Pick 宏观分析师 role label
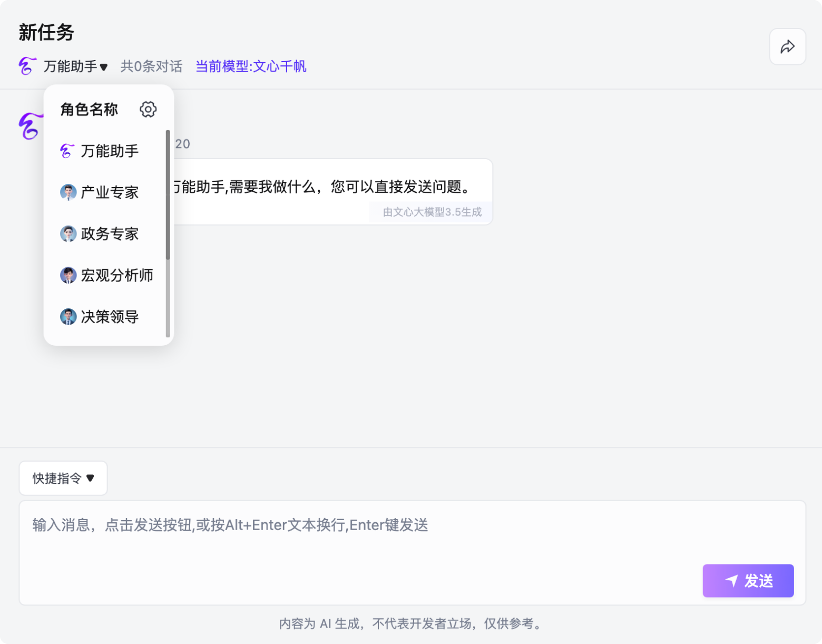The image size is (822, 644). 117,275
